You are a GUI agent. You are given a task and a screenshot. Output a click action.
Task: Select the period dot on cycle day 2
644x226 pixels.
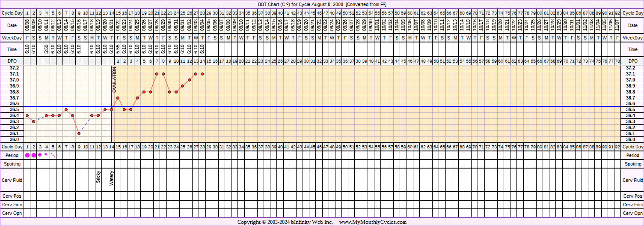coord(34,155)
